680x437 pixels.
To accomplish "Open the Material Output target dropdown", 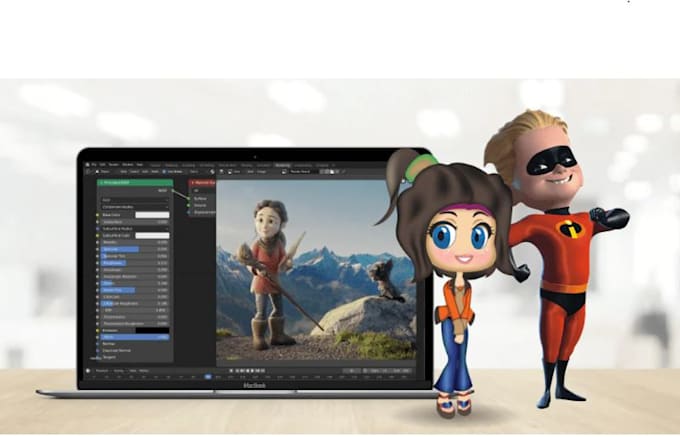I will (204, 190).
